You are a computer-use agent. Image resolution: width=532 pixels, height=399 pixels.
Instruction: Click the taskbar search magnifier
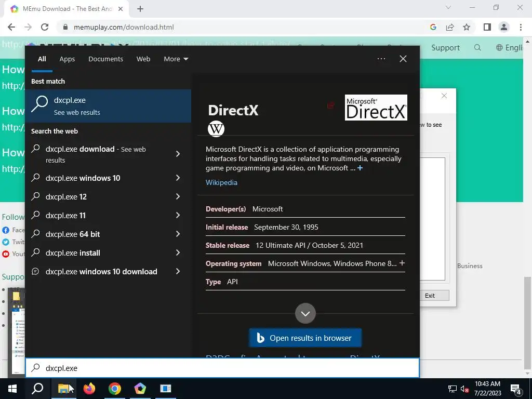coord(37,389)
